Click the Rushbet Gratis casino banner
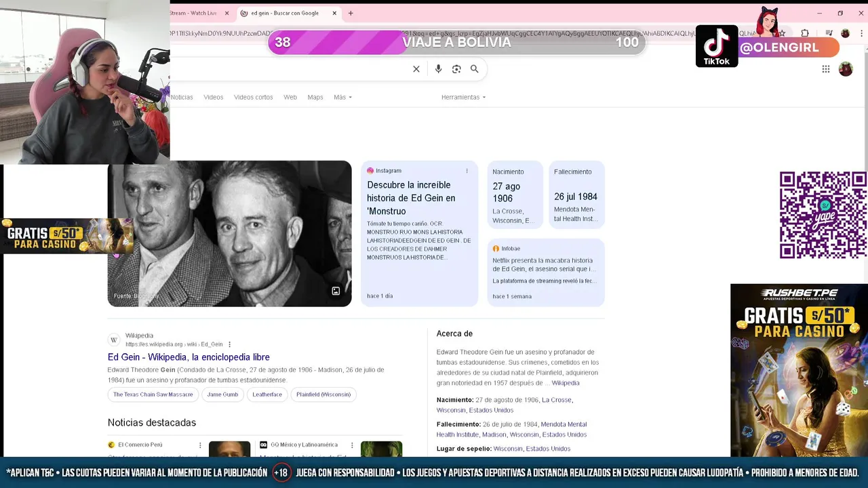Screen dimensions: 868x488 [799, 370]
